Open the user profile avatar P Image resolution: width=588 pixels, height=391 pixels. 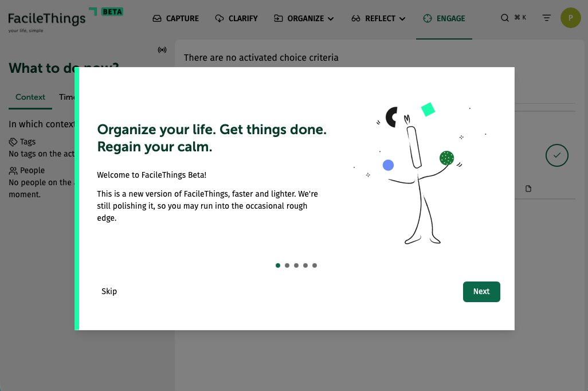(570, 18)
